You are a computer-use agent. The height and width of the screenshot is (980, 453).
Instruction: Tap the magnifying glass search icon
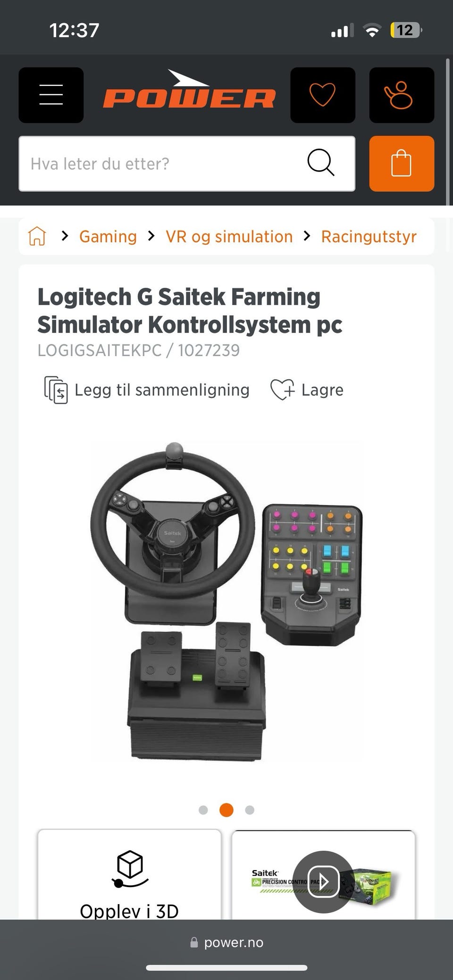point(321,163)
